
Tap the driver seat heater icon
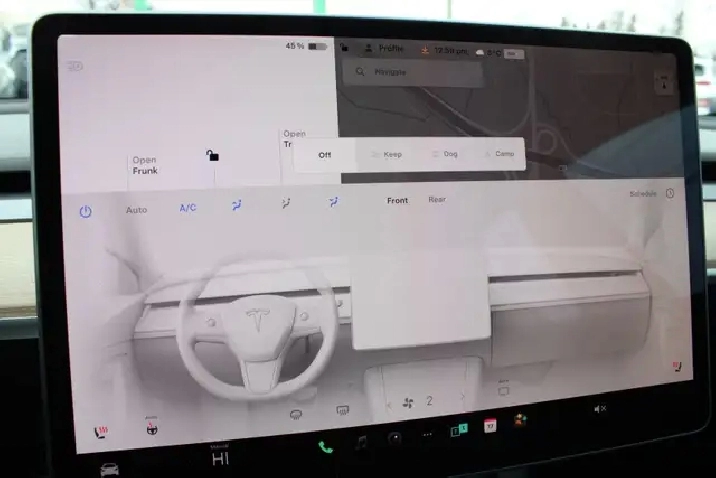coord(100,432)
